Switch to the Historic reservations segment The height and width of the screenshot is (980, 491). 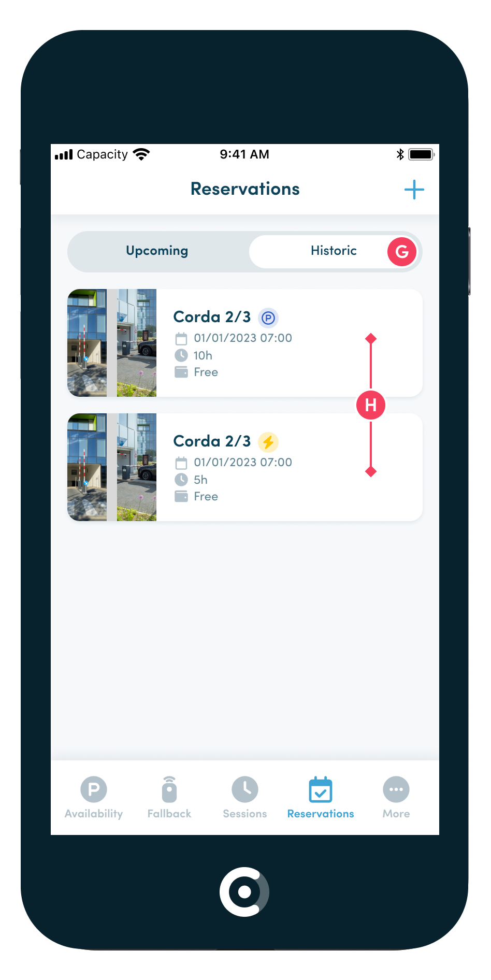click(x=334, y=251)
